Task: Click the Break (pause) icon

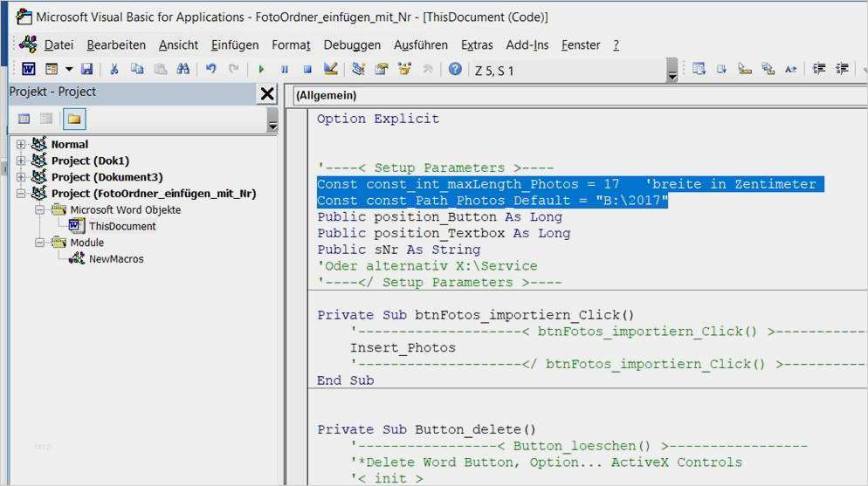Action: (285, 69)
